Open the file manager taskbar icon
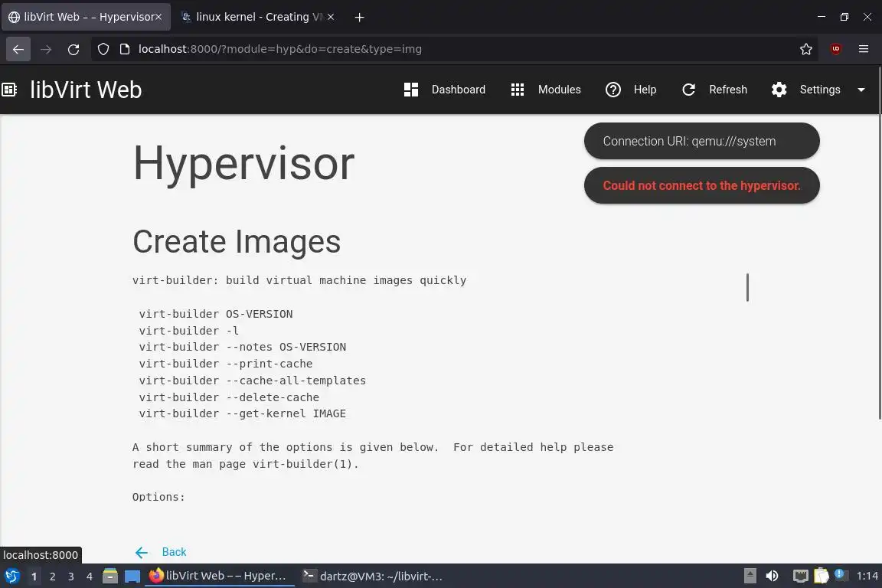This screenshot has height=588, width=882. (110, 577)
